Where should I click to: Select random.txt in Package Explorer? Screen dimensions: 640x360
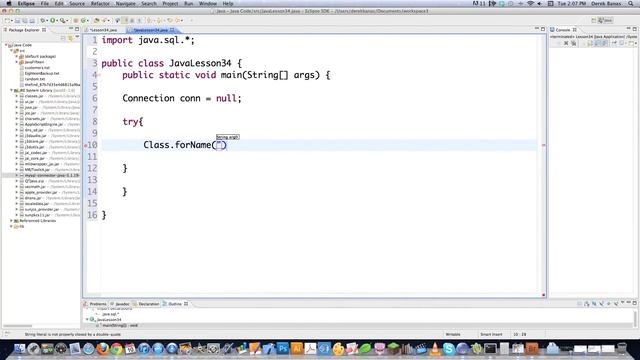pos(35,79)
